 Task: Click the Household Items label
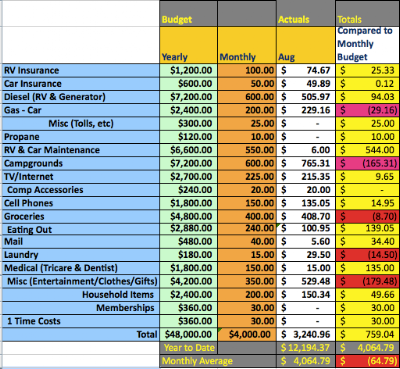point(81,295)
